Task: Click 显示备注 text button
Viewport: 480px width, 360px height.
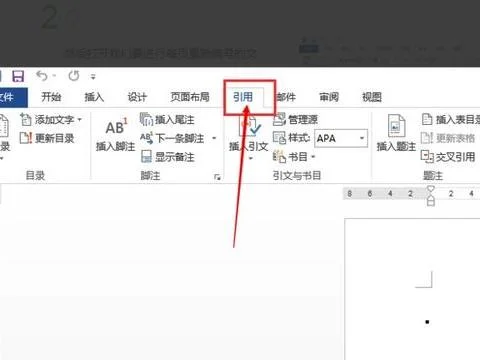Action: pyautogui.click(x=174, y=157)
